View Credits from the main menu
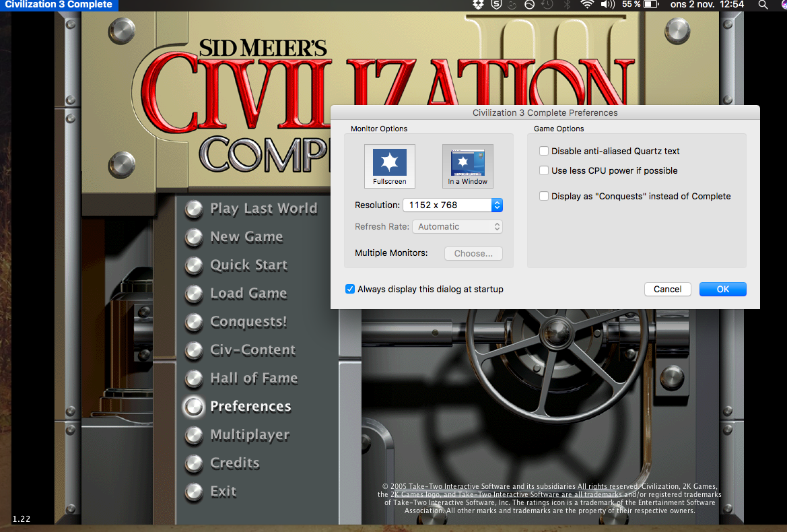 click(235, 463)
